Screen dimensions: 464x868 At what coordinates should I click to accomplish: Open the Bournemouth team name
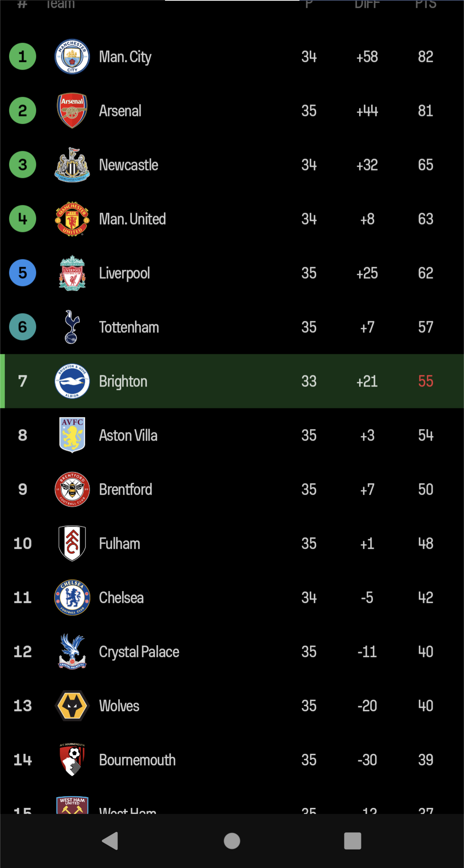tap(137, 760)
